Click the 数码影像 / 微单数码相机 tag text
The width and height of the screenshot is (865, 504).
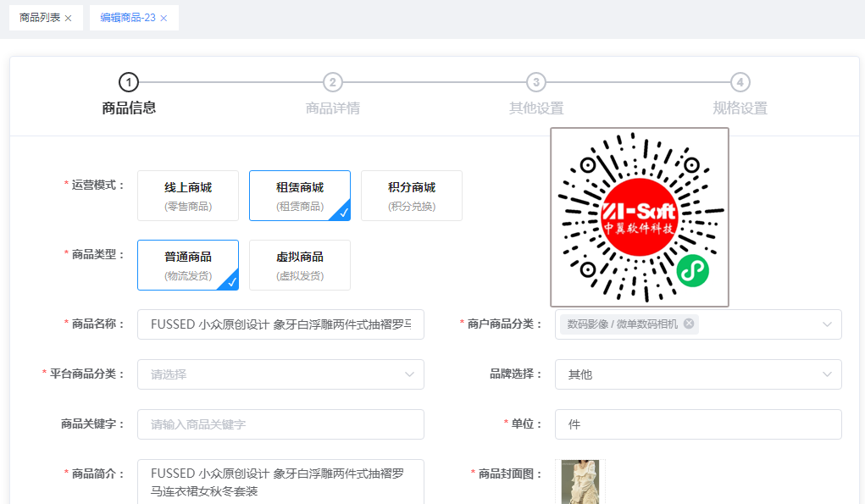point(622,324)
